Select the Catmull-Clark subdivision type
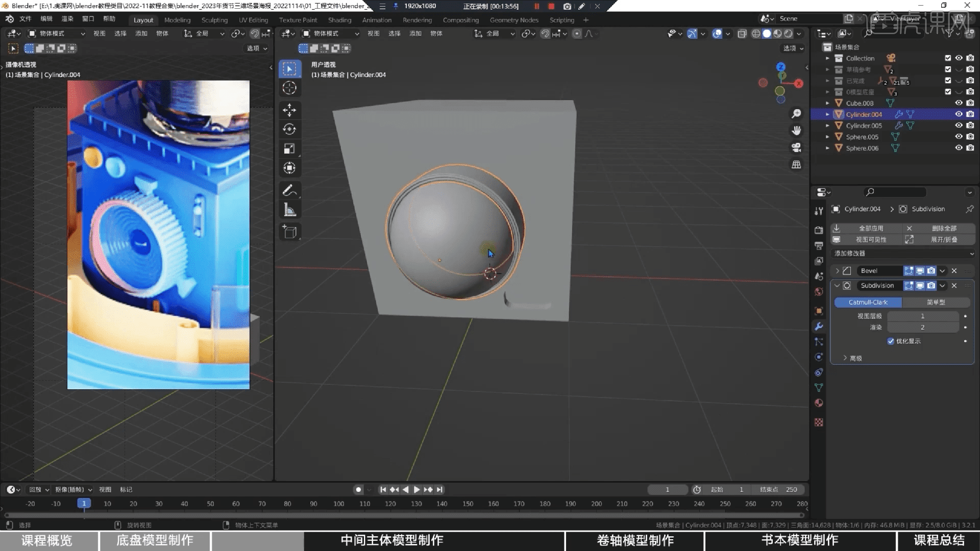 coord(868,303)
